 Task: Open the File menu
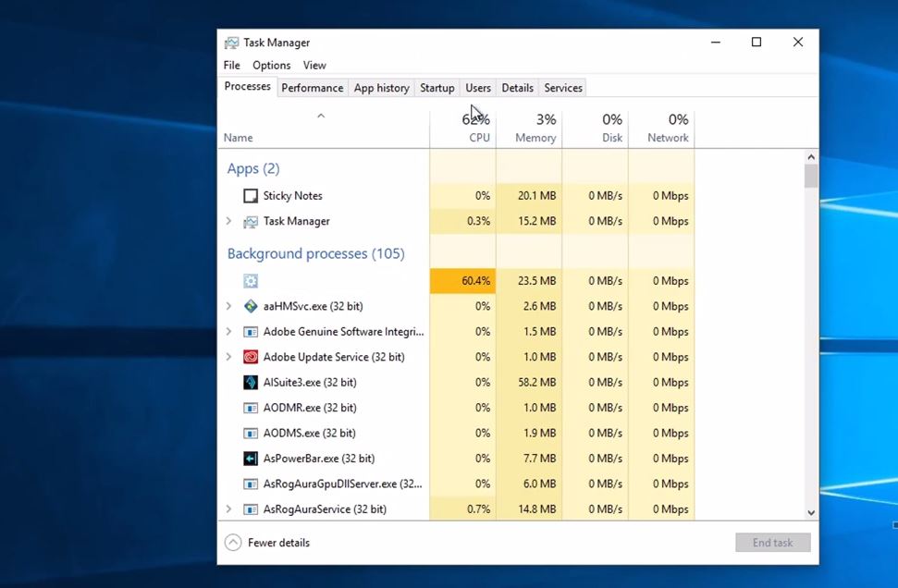(231, 66)
